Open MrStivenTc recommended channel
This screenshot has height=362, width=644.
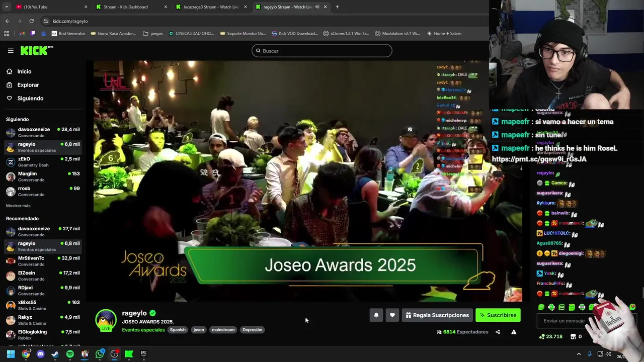point(43,261)
